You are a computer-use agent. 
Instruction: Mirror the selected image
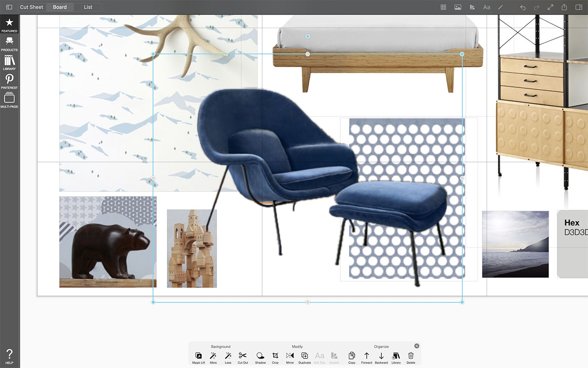pos(290,357)
